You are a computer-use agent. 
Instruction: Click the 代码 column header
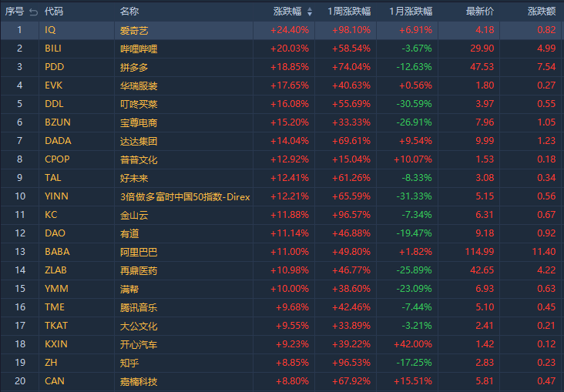tap(54, 12)
